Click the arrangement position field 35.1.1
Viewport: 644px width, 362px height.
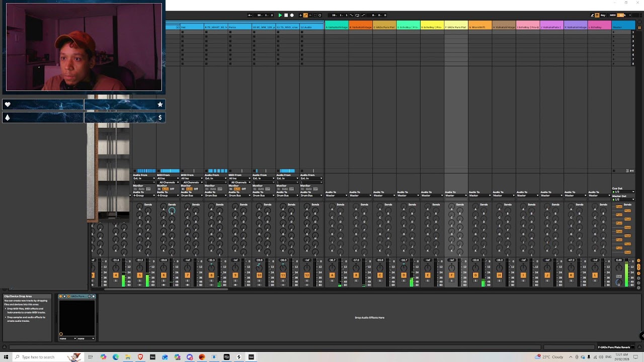(340, 15)
